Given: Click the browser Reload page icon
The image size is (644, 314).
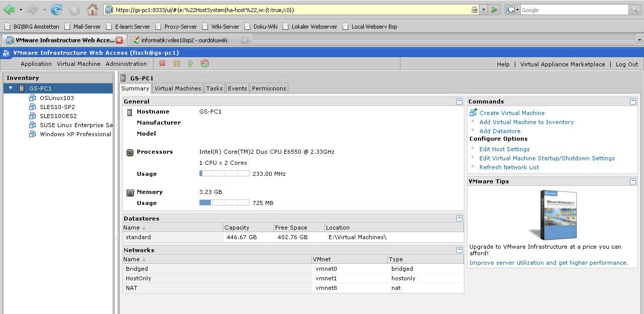Looking at the screenshot, I should pos(56,10).
